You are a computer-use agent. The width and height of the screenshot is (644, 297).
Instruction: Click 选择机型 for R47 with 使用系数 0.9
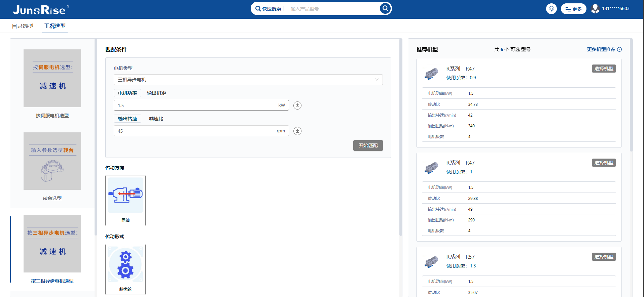604,69
